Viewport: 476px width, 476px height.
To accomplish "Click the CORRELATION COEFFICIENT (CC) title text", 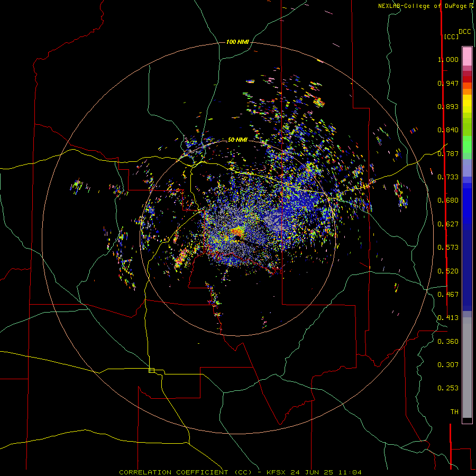I will click(x=186, y=472).
